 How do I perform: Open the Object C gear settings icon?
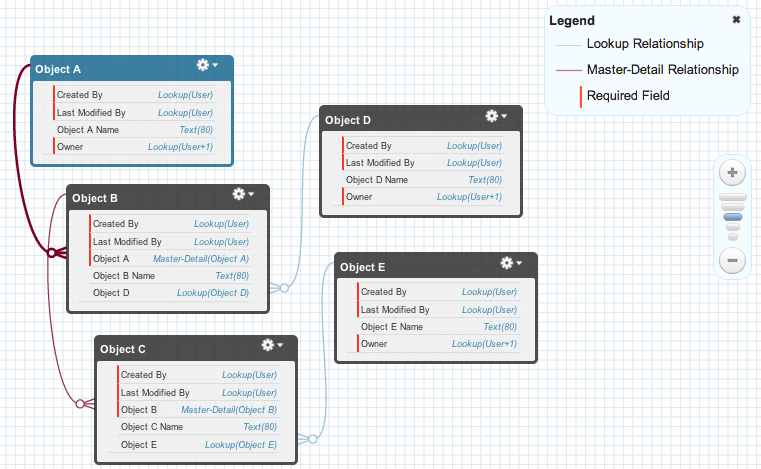point(269,345)
